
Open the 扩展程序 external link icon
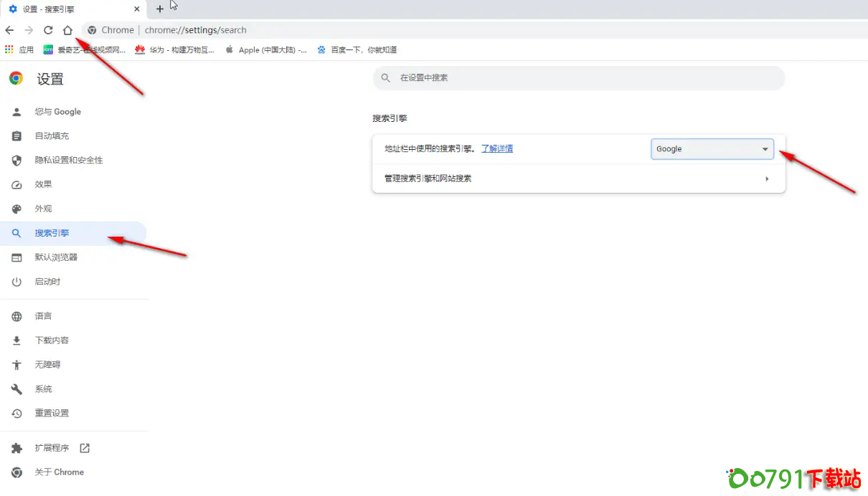(x=85, y=448)
